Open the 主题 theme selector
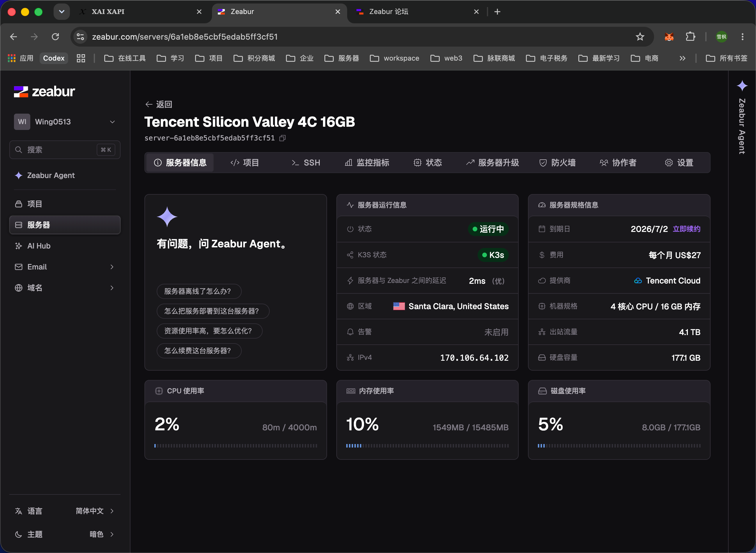This screenshot has height=553, width=756. click(x=65, y=534)
